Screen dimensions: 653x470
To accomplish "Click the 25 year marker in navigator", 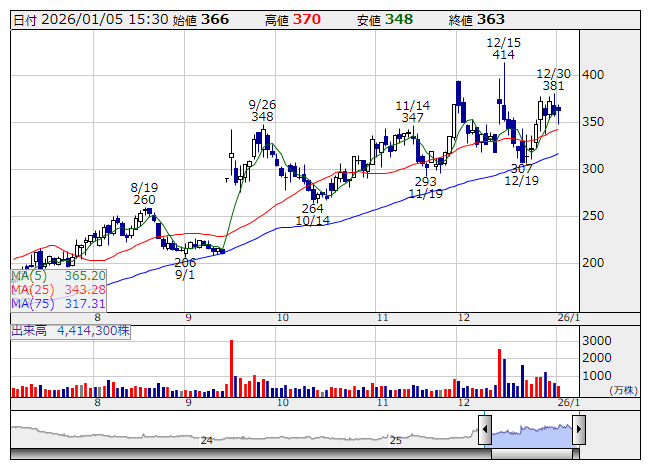I will [396, 440].
